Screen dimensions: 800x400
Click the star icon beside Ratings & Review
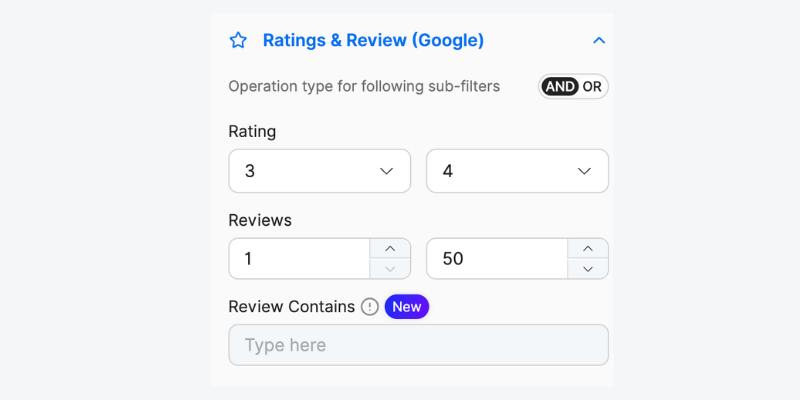(x=238, y=40)
